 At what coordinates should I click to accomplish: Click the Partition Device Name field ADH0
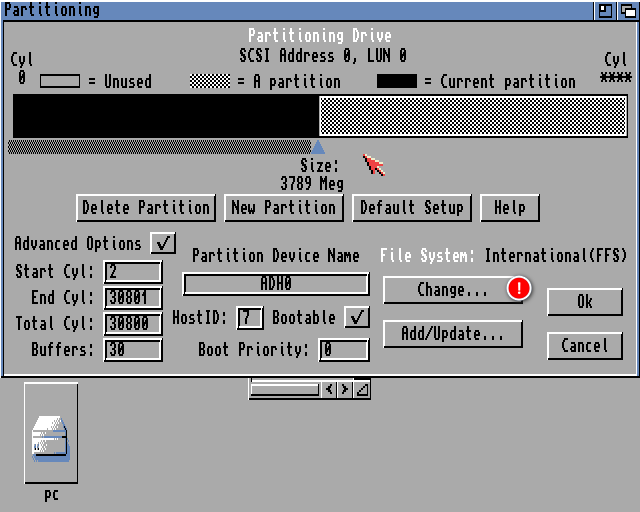point(276,284)
